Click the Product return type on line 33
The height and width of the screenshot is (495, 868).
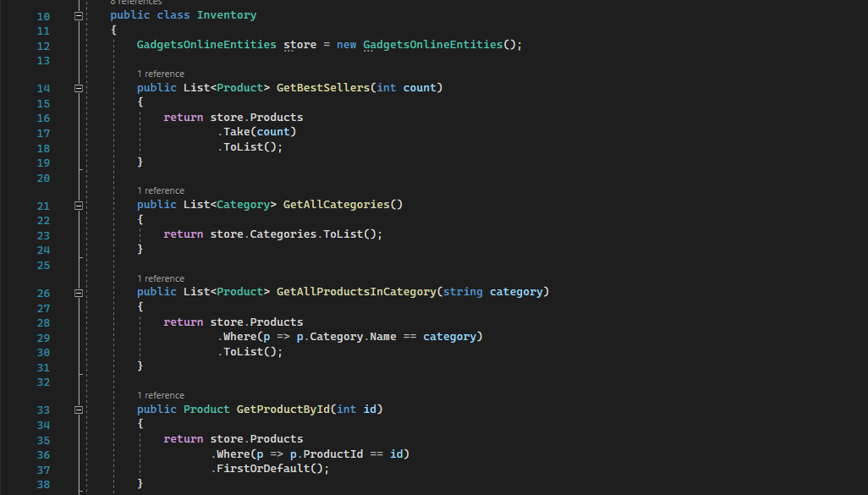click(x=206, y=410)
